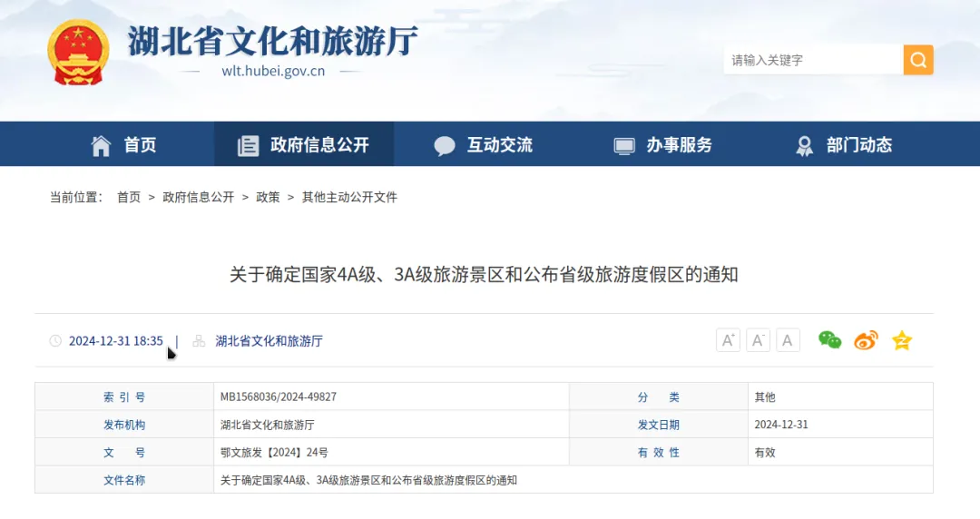
Task: Navigate to 政策 breadcrumb link
Action: (268, 197)
